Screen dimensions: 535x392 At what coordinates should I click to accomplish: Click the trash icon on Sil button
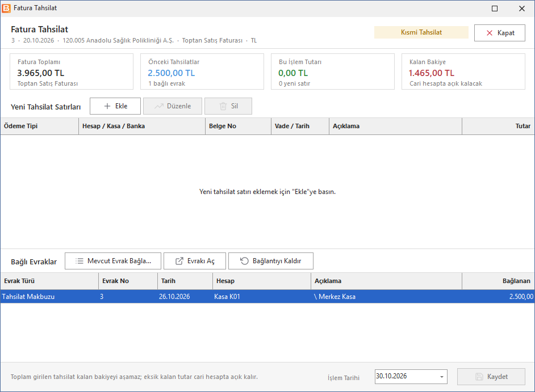tap(223, 106)
